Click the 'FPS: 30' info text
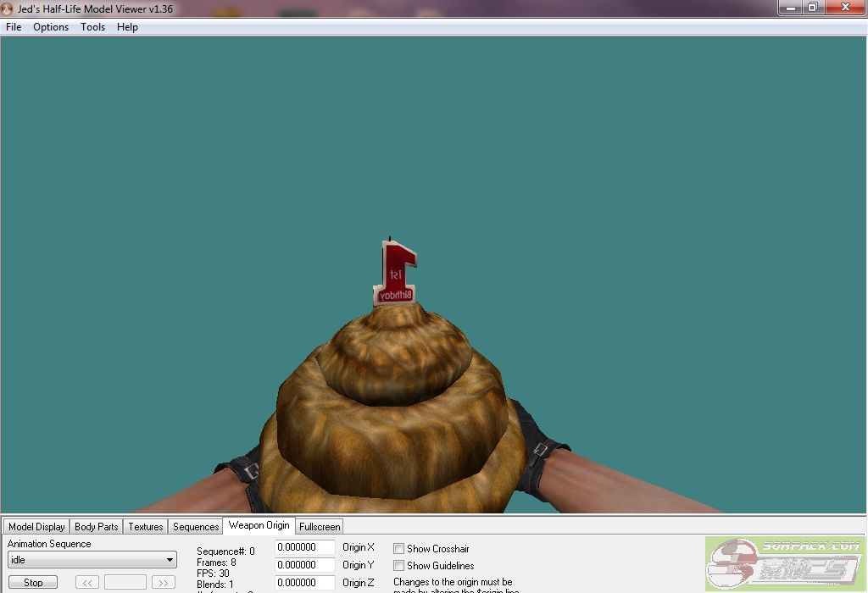The width and height of the screenshot is (868, 593). [x=213, y=574]
